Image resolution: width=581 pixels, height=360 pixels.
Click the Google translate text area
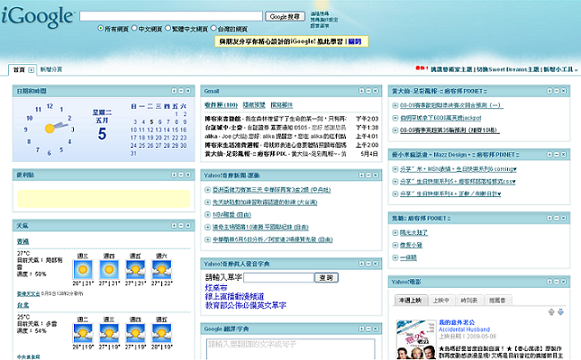pyautogui.click(x=290, y=349)
